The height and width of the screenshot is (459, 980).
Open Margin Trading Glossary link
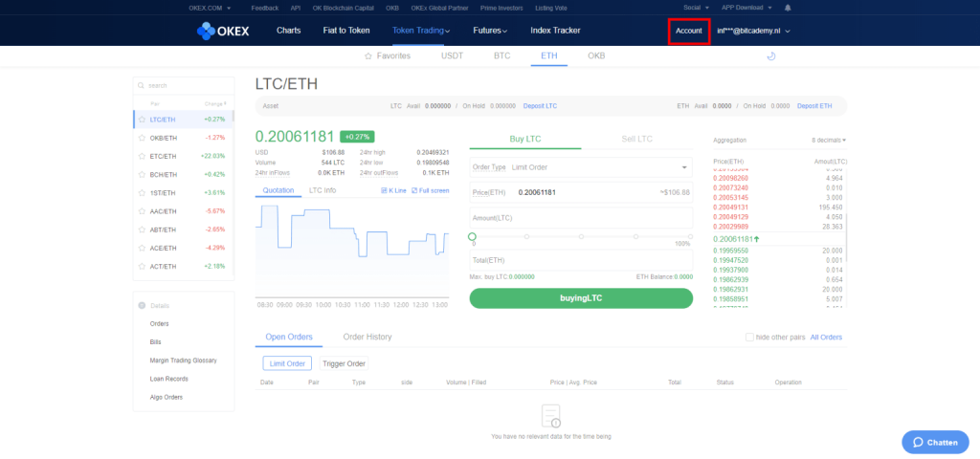click(x=183, y=361)
